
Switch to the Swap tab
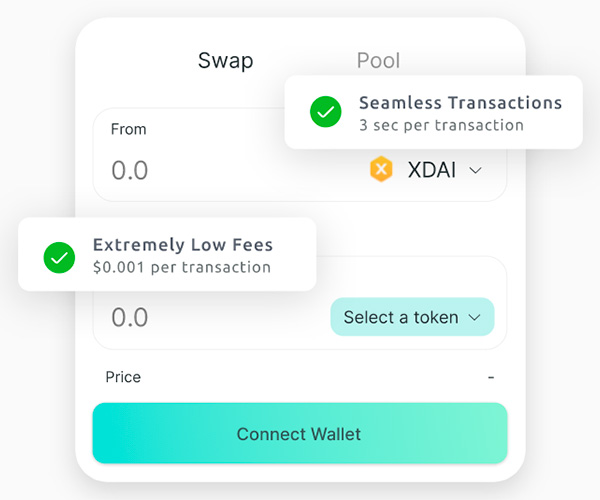(x=225, y=60)
